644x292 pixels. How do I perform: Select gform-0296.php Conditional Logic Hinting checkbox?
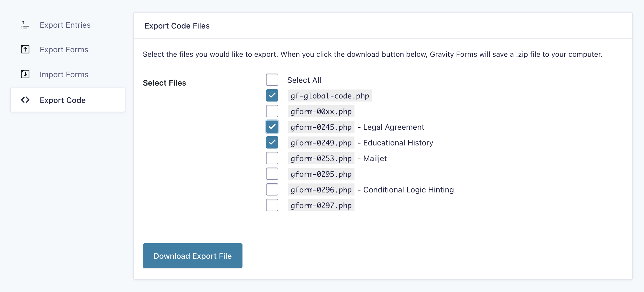coord(272,189)
